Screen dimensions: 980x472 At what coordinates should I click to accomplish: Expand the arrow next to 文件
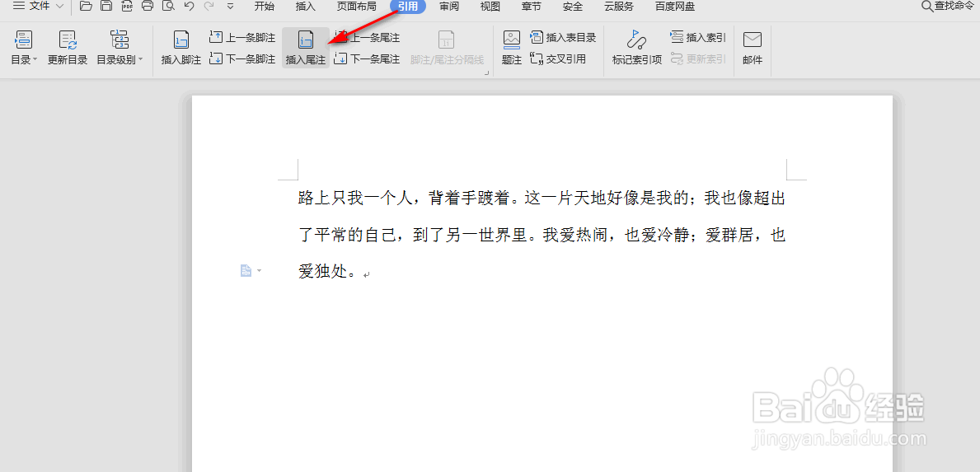pyautogui.click(x=60, y=7)
